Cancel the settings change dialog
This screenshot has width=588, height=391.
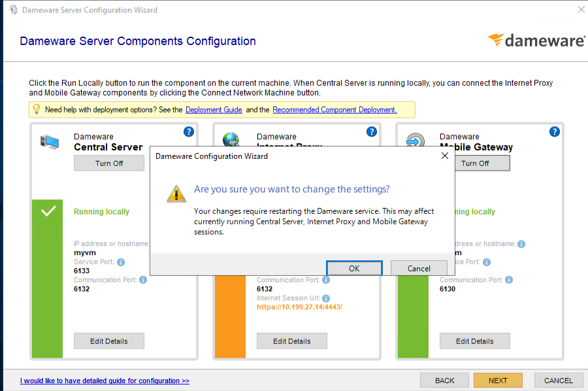(x=419, y=268)
